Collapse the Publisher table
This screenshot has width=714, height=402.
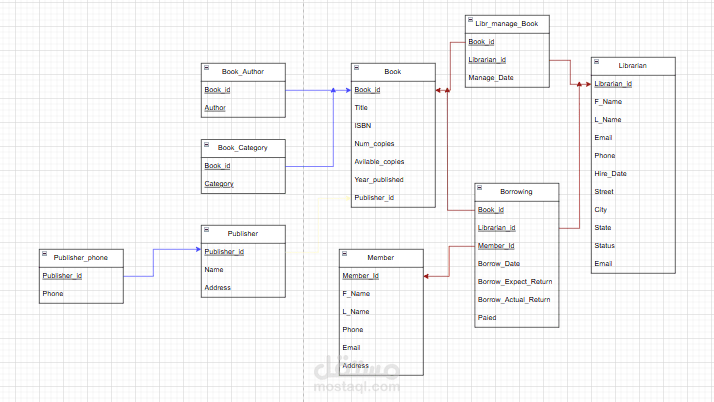tap(206, 229)
